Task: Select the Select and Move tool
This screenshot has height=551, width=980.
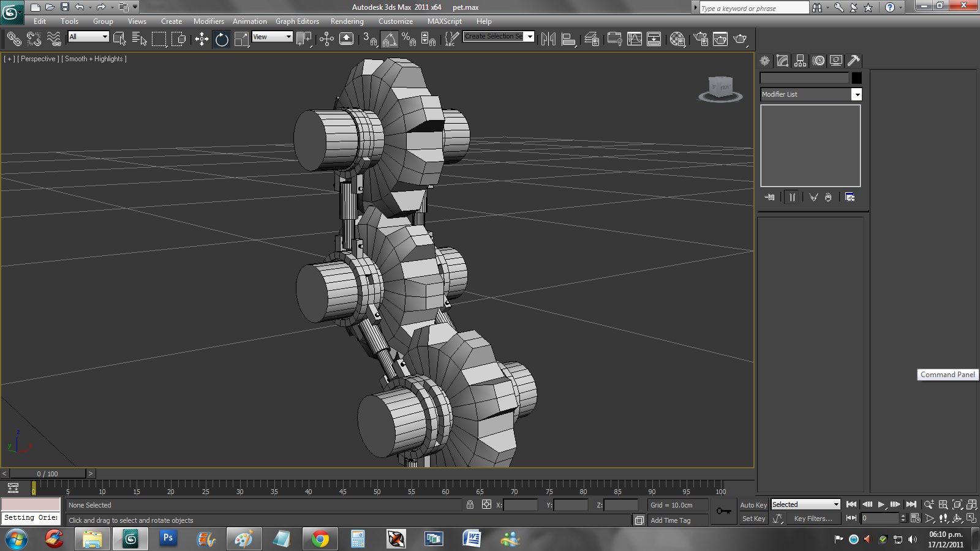Action: (202, 39)
